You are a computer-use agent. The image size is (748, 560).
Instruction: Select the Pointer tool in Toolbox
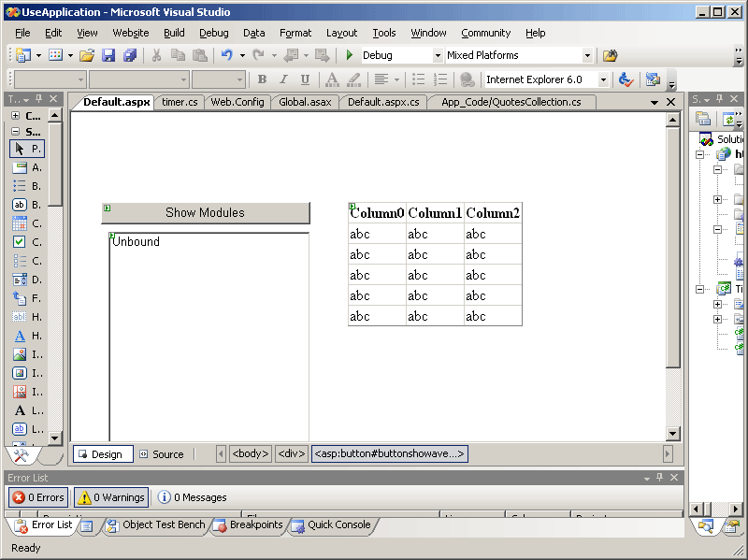click(x=26, y=149)
